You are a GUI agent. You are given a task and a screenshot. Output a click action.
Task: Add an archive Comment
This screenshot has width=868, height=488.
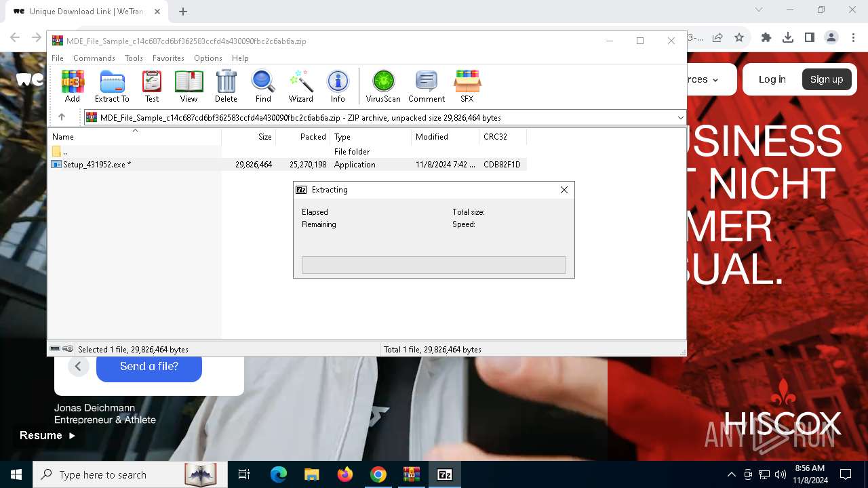point(427,87)
